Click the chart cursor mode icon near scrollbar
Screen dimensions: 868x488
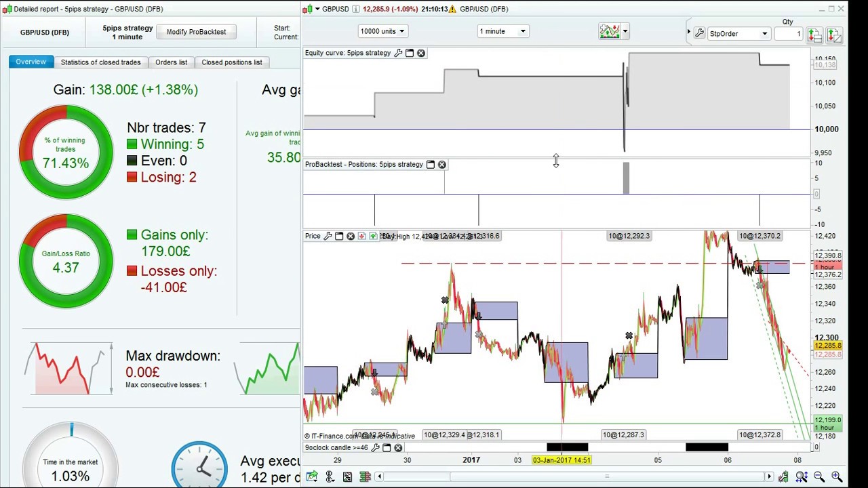coord(783,477)
